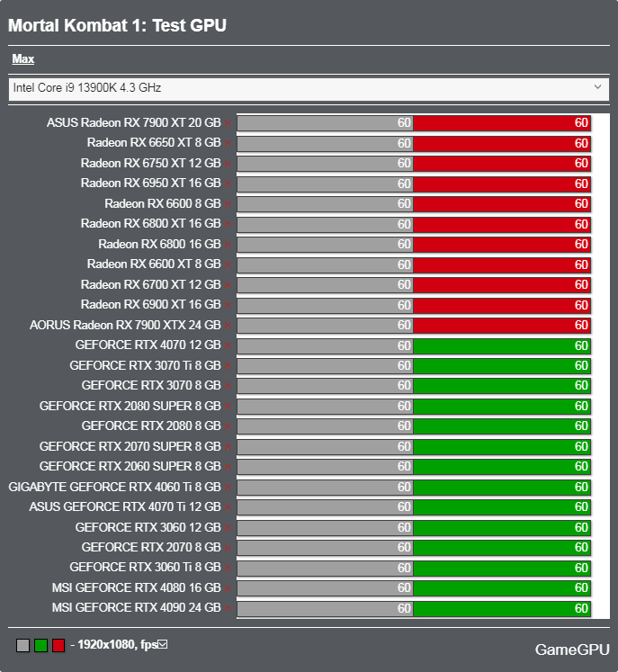Click X beside MSI GEFORCE RTX 4090 24 GB

[228, 608]
